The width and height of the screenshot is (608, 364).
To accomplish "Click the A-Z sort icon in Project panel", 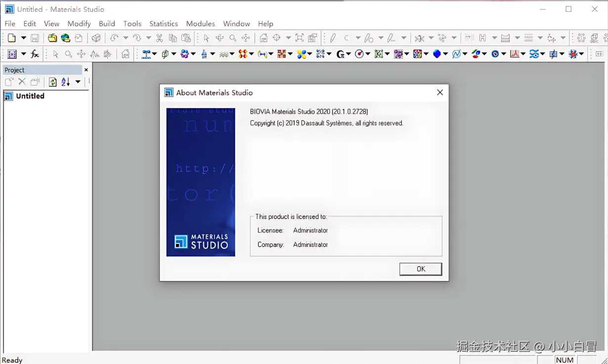I will (x=66, y=82).
